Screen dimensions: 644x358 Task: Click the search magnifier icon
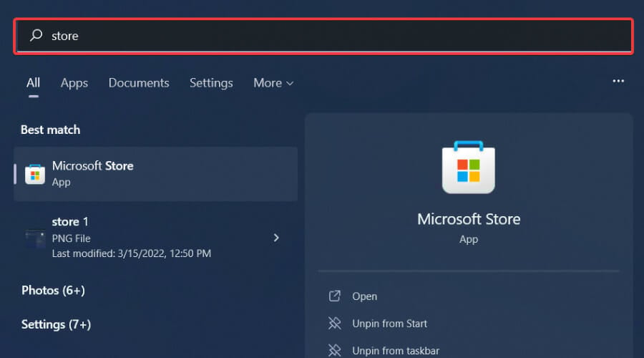[36, 35]
